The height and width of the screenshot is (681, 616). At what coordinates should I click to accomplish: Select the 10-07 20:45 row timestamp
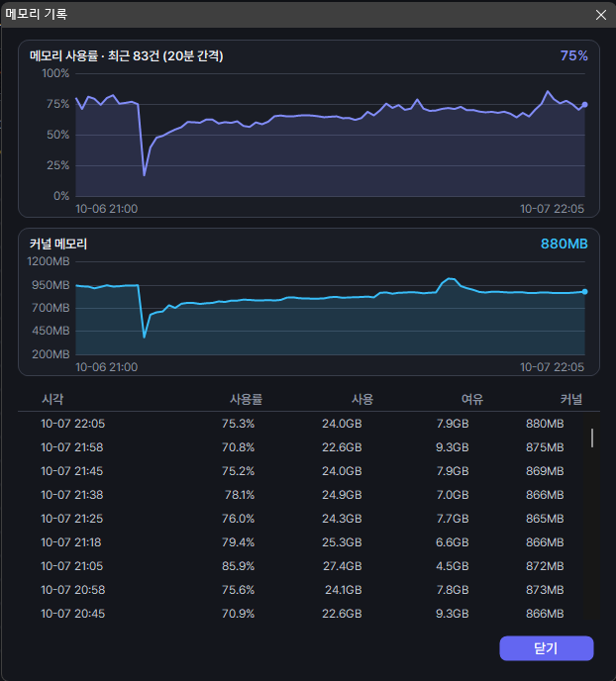tap(73, 614)
